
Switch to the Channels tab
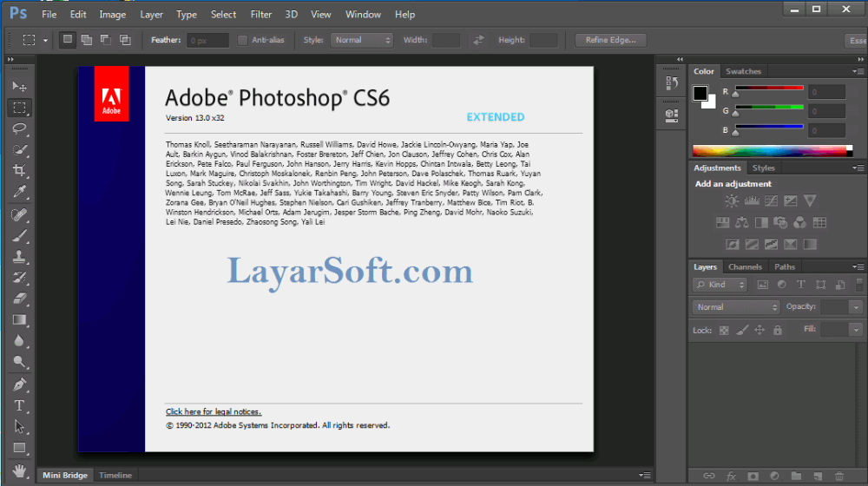[745, 267]
